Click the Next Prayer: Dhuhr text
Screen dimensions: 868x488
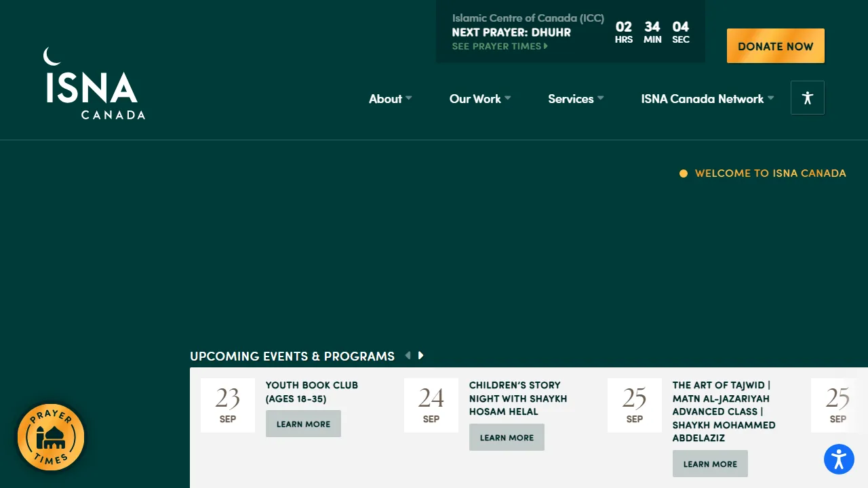(511, 33)
